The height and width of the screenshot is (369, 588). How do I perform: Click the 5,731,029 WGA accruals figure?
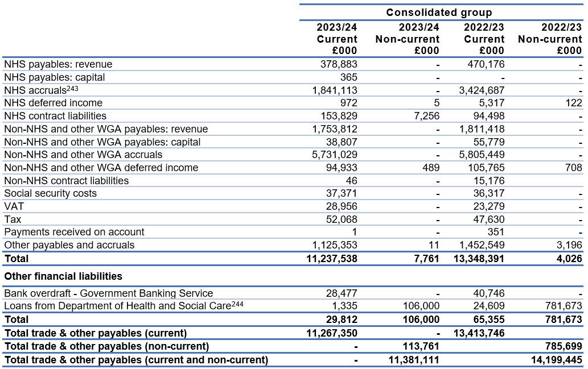tap(335, 154)
